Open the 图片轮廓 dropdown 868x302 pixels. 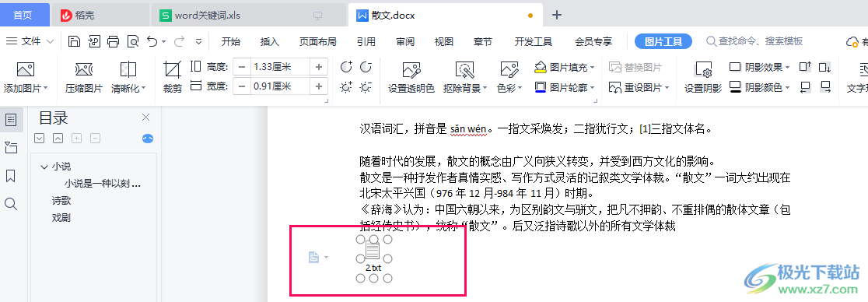pyautogui.click(x=593, y=87)
